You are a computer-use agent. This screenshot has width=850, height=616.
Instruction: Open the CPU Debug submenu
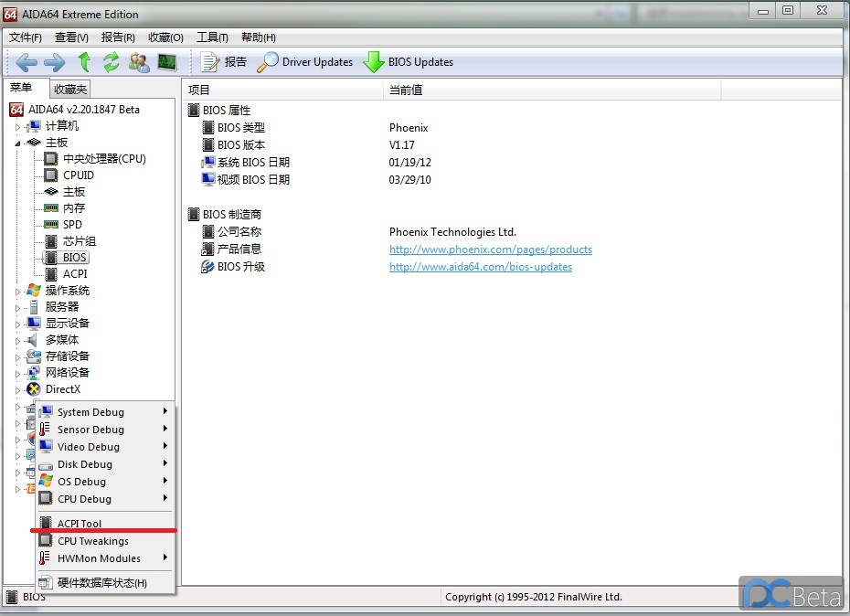105,499
